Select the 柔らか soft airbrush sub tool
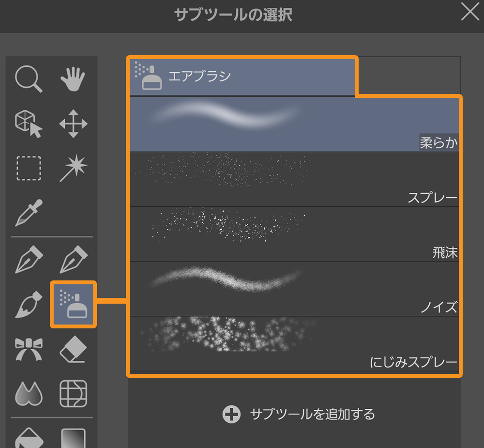The height and width of the screenshot is (448, 484). click(294, 124)
